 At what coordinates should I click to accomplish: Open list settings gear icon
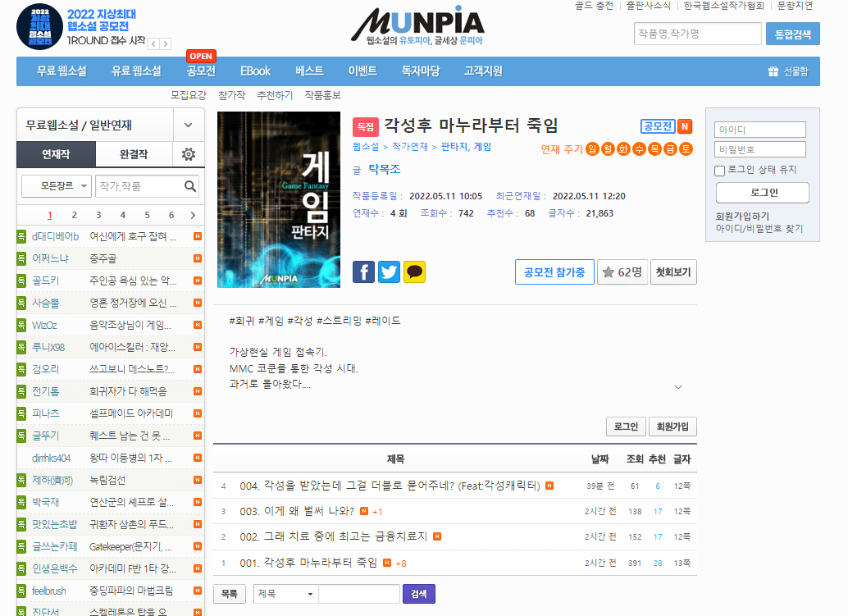189,154
